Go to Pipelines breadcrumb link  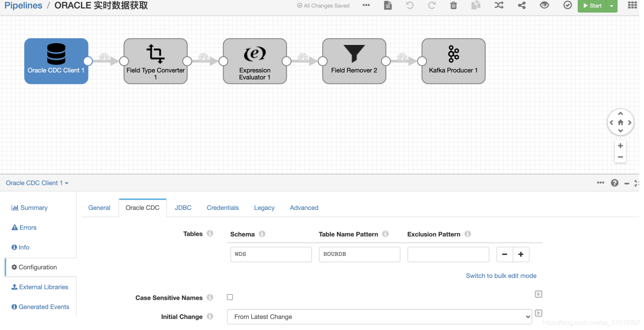23,6
